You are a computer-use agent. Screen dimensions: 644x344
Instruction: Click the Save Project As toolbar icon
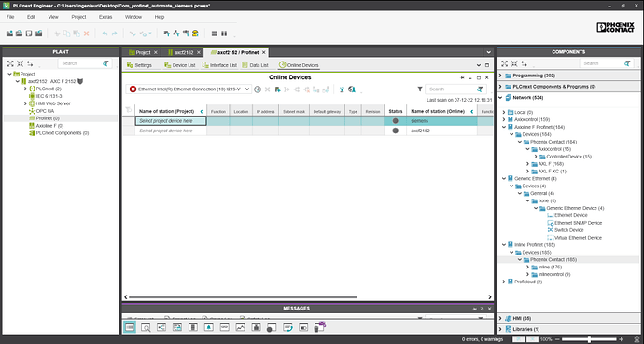(39, 34)
